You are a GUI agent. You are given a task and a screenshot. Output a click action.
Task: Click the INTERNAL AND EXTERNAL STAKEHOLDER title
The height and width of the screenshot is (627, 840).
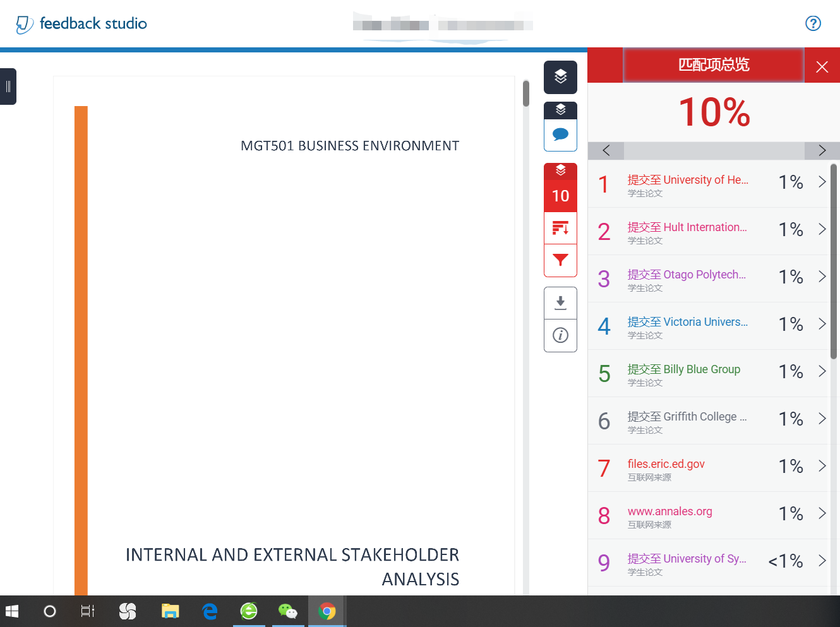click(292, 567)
